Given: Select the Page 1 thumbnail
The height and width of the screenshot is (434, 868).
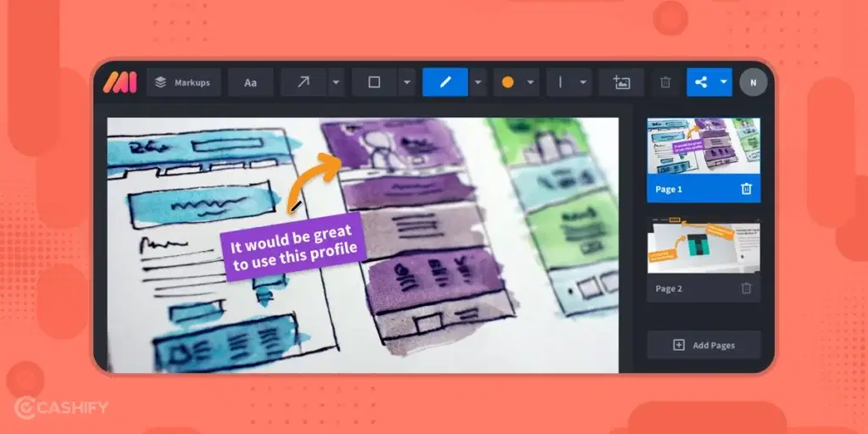Looking at the screenshot, I should pyautogui.click(x=704, y=146).
